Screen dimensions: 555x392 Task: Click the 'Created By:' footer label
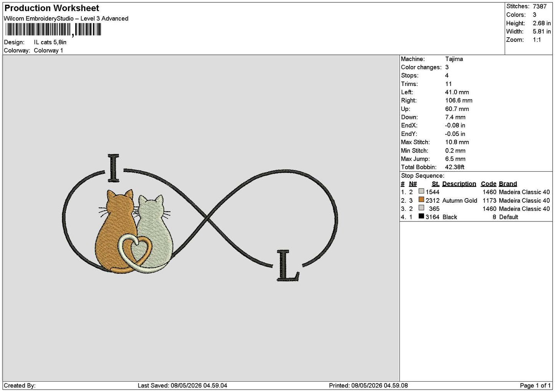(20, 385)
